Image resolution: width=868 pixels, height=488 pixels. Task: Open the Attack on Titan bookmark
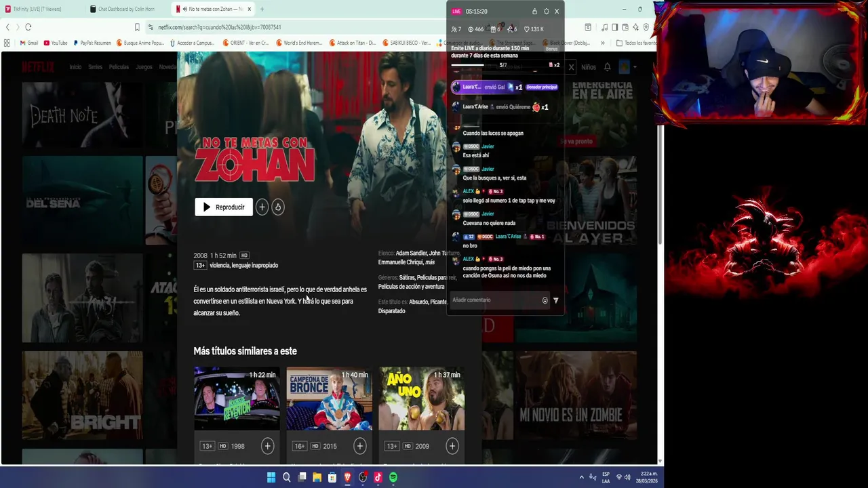[353, 43]
